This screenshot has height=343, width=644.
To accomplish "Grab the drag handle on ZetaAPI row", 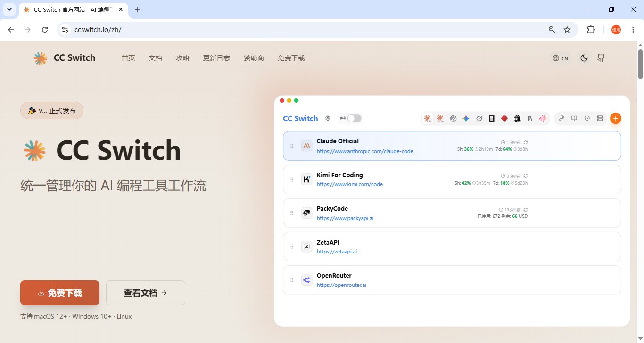I will tap(292, 246).
